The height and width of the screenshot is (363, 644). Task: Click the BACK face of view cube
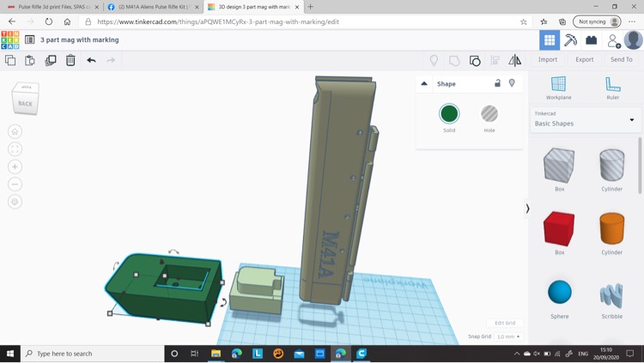[25, 104]
